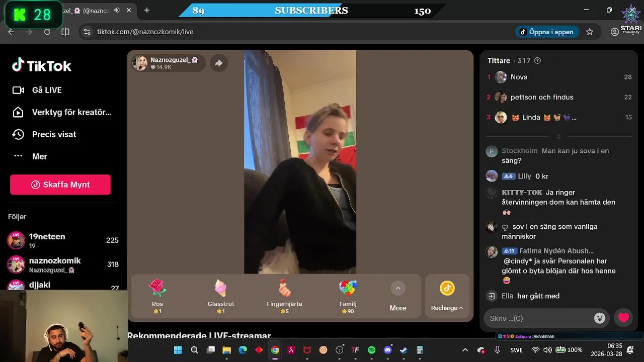Open the Mer menu item

click(x=30, y=156)
